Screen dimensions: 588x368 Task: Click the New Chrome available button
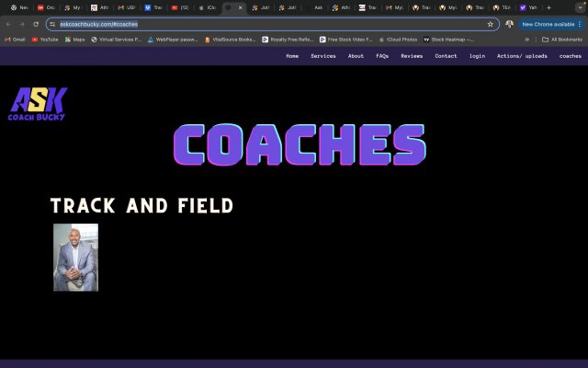[549, 24]
